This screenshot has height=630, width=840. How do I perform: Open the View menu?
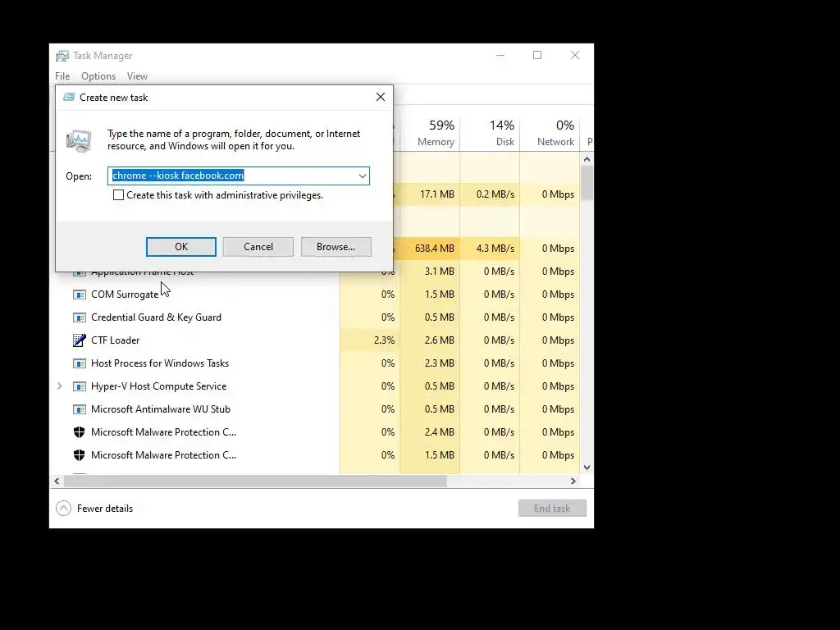[137, 76]
